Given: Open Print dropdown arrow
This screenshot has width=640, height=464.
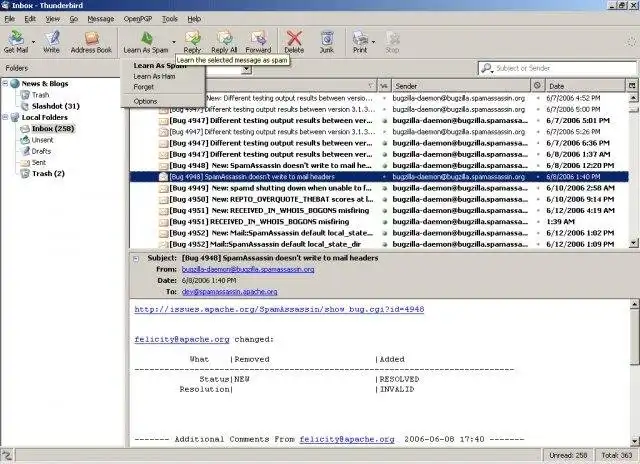Looking at the screenshot, I should click(373, 42).
